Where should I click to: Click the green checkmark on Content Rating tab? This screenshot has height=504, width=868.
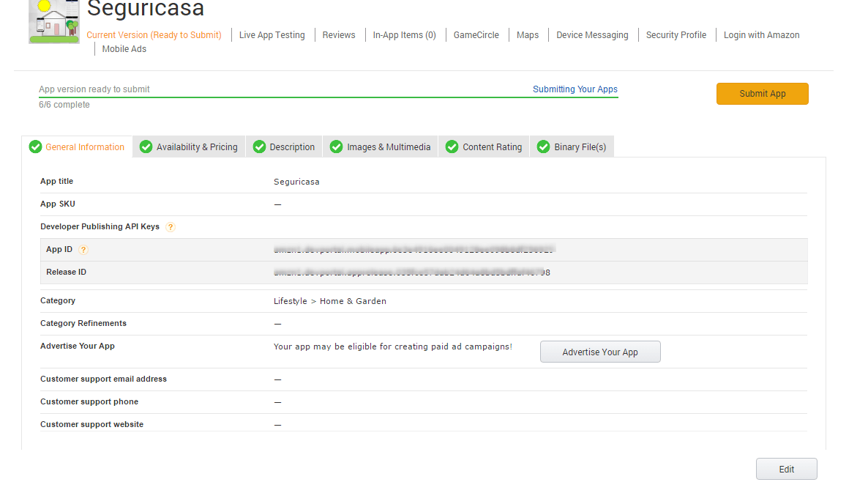452,147
